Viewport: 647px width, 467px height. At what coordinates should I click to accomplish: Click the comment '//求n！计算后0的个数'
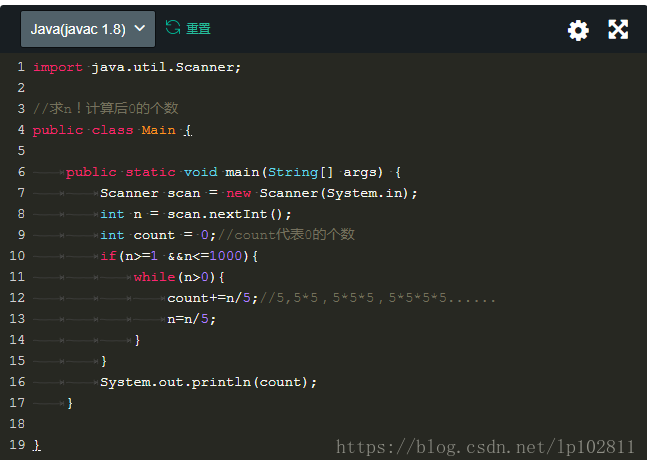(x=106, y=109)
